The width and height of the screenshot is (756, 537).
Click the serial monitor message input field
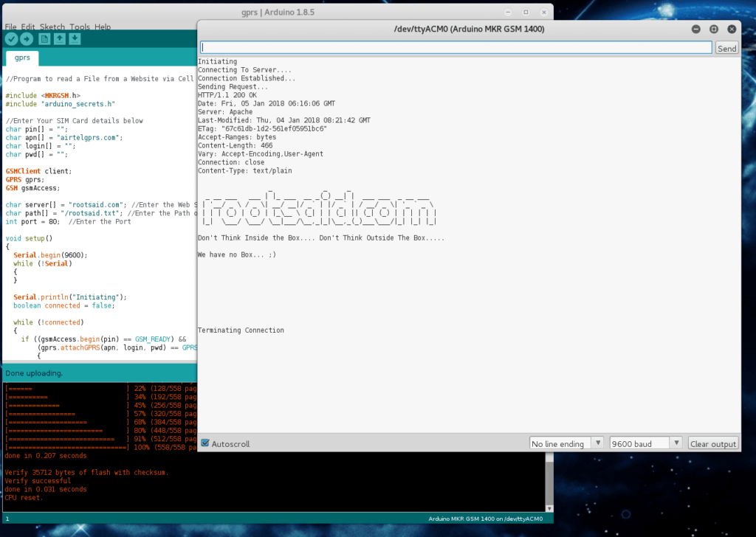[454, 46]
